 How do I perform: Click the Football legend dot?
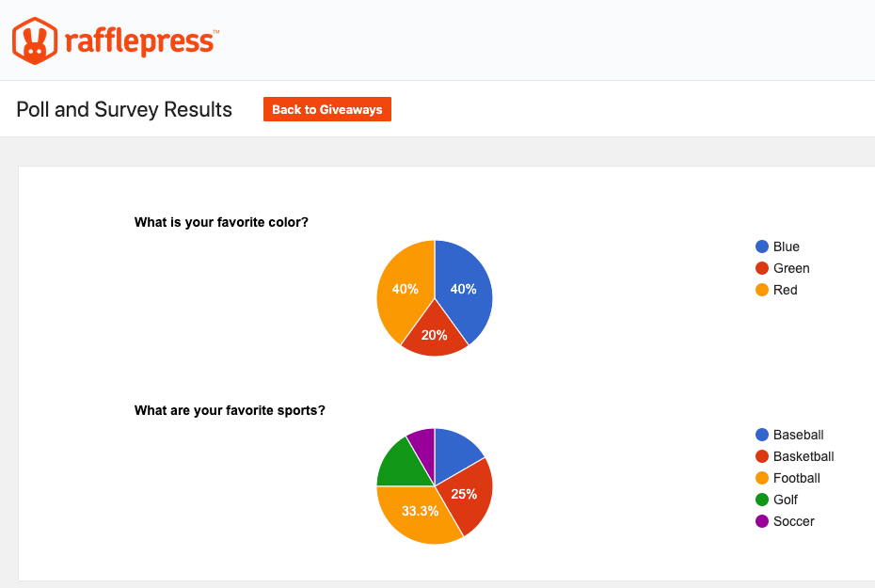[762, 478]
